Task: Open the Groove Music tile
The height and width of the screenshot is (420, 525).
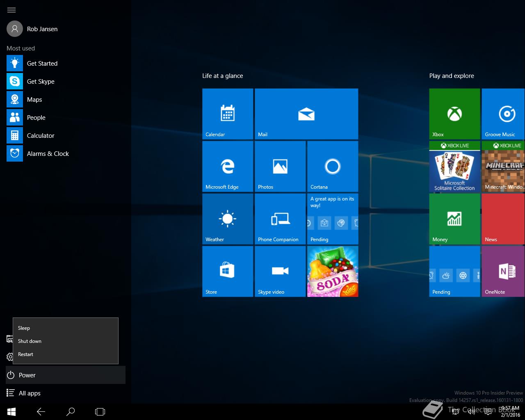Action: tap(503, 114)
